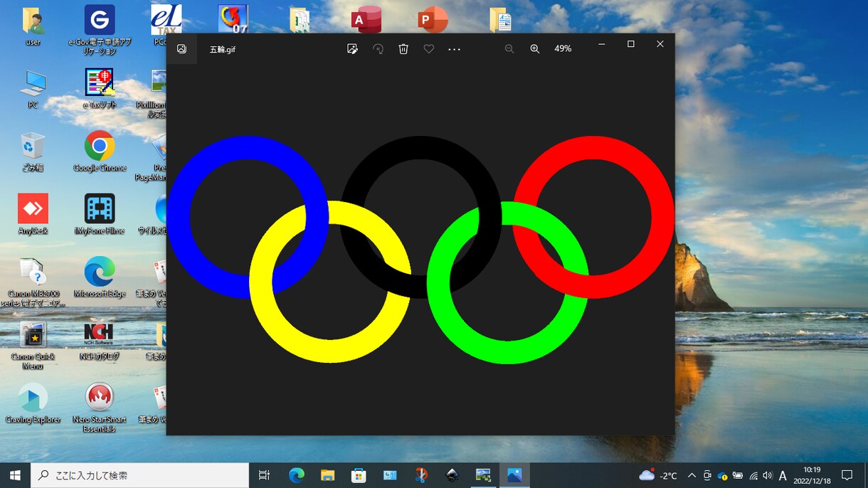Switch to the Photos app taskbar button
Viewport: 868px width, 488px height.
click(x=514, y=475)
